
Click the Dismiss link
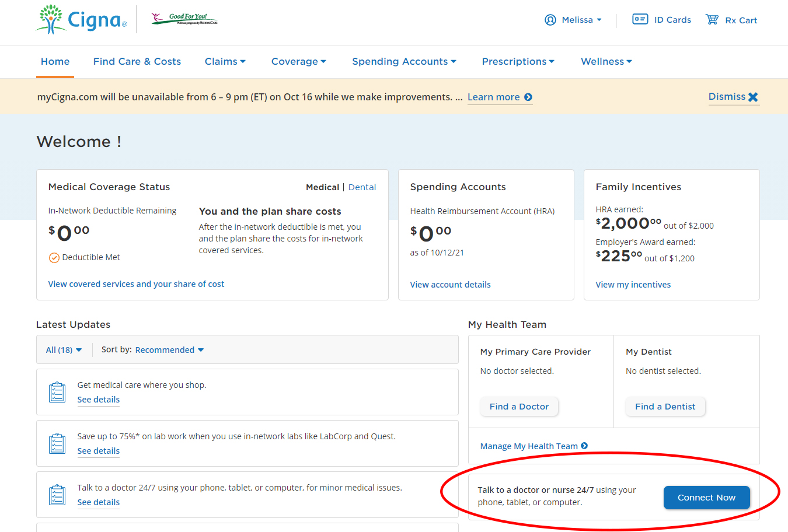(727, 97)
